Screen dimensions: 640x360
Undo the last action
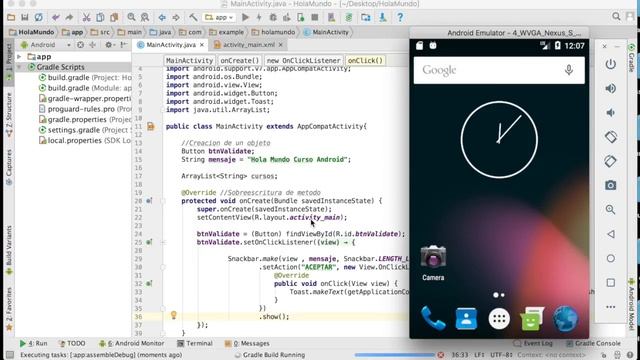tap(56, 18)
